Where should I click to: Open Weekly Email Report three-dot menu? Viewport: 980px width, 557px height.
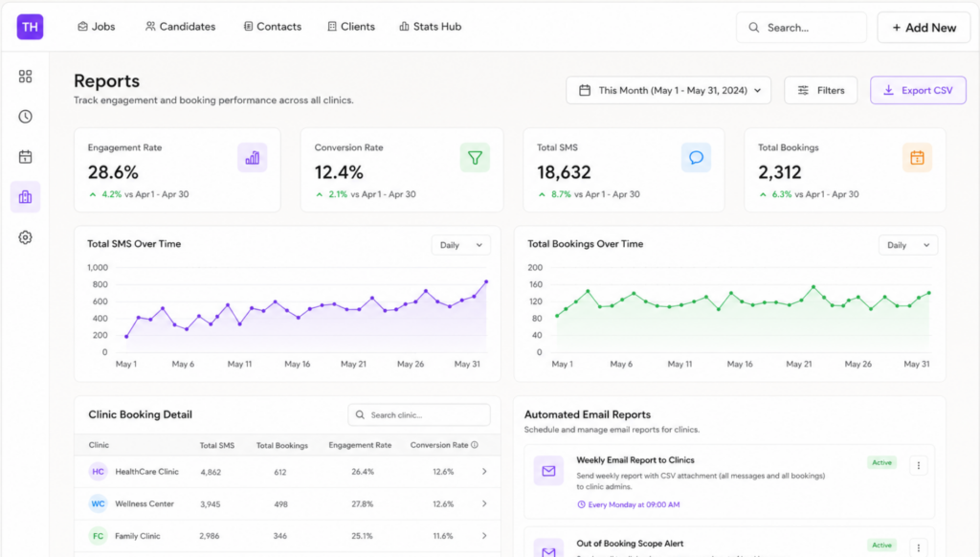(919, 465)
